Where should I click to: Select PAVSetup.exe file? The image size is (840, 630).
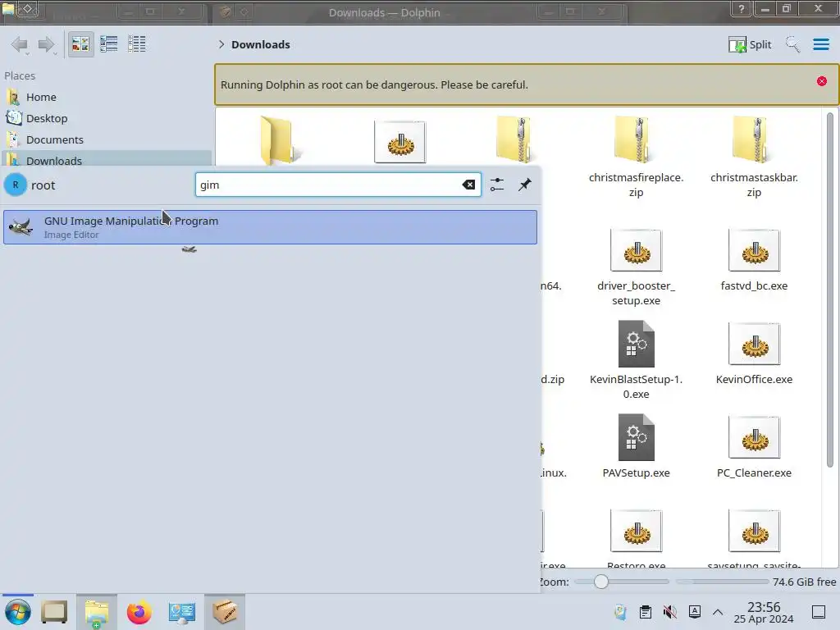click(636, 446)
